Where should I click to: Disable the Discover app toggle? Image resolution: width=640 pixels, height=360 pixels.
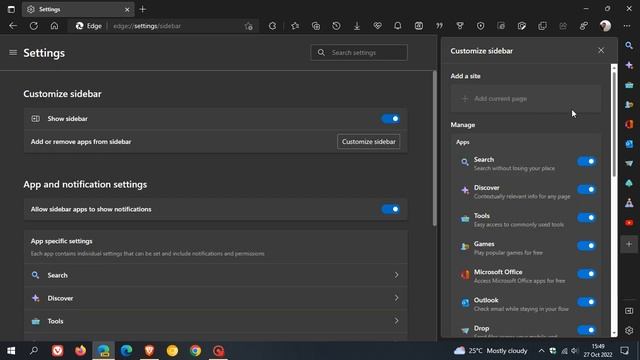[587, 189]
